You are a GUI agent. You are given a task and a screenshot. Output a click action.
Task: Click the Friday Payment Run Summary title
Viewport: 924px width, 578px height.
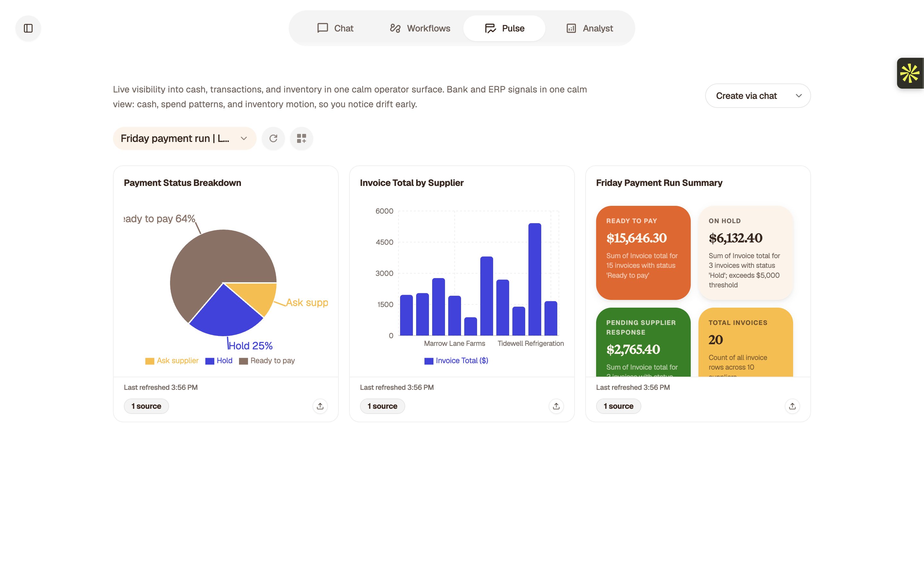pos(659,183)
